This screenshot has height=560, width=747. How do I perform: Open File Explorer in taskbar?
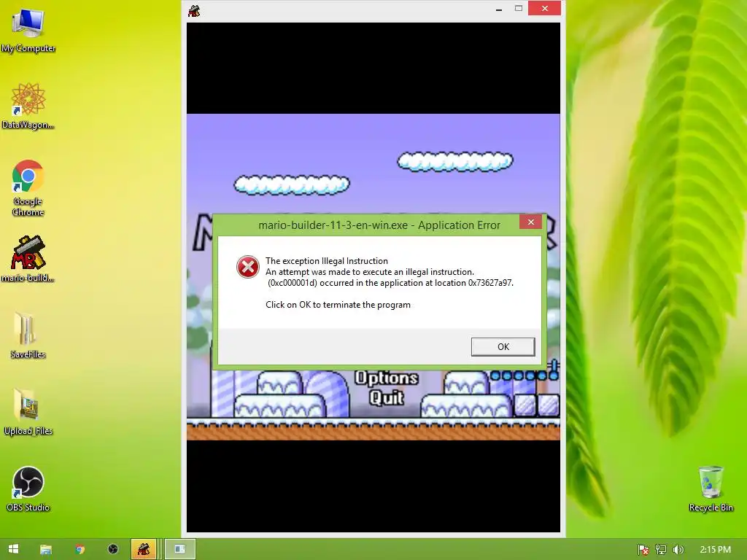click(46, 549)
